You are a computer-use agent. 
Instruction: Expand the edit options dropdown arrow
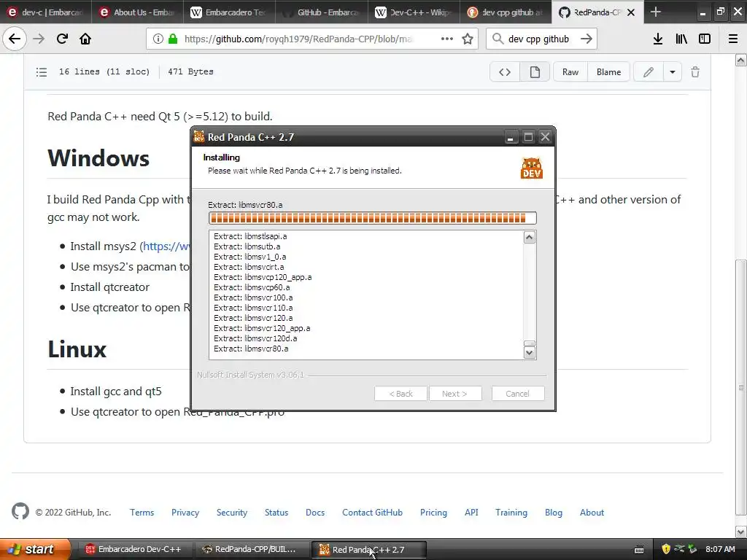tap(672, 72)
